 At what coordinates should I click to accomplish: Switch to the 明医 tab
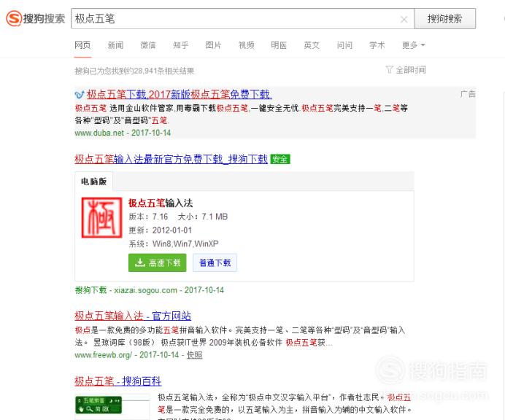[279, 45]
